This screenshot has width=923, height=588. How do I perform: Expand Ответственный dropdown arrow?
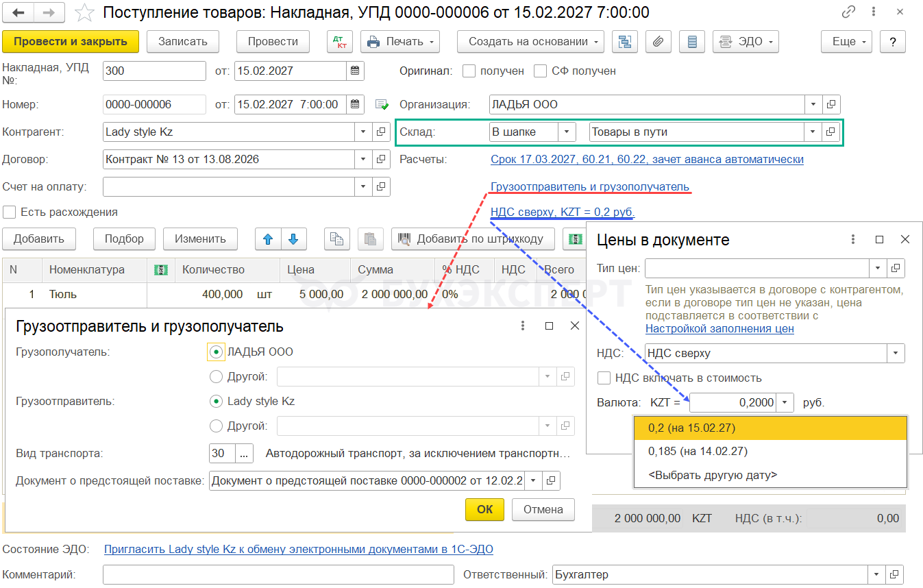tap(877, 574)
